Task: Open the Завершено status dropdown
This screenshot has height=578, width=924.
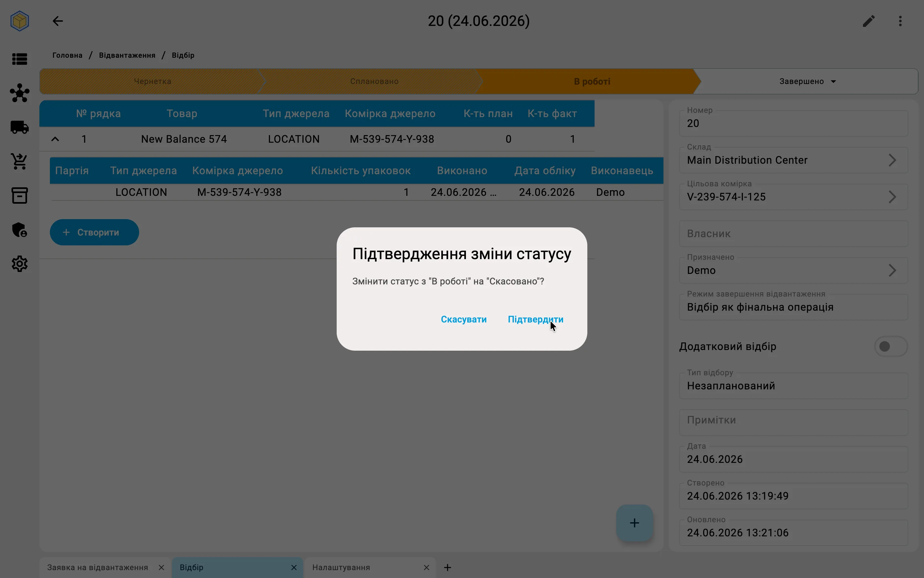Action: [808, 81]
